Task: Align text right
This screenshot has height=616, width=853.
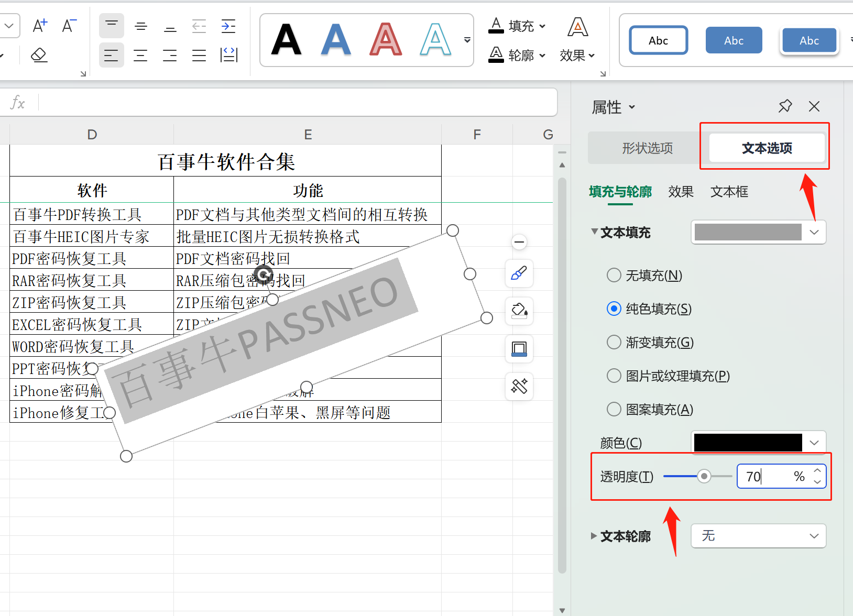Action: (170, 55)
